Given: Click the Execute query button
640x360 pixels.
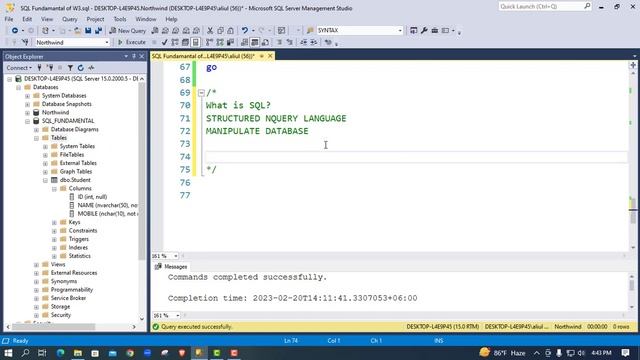Looking at the screenshot, I should point(131,42).
